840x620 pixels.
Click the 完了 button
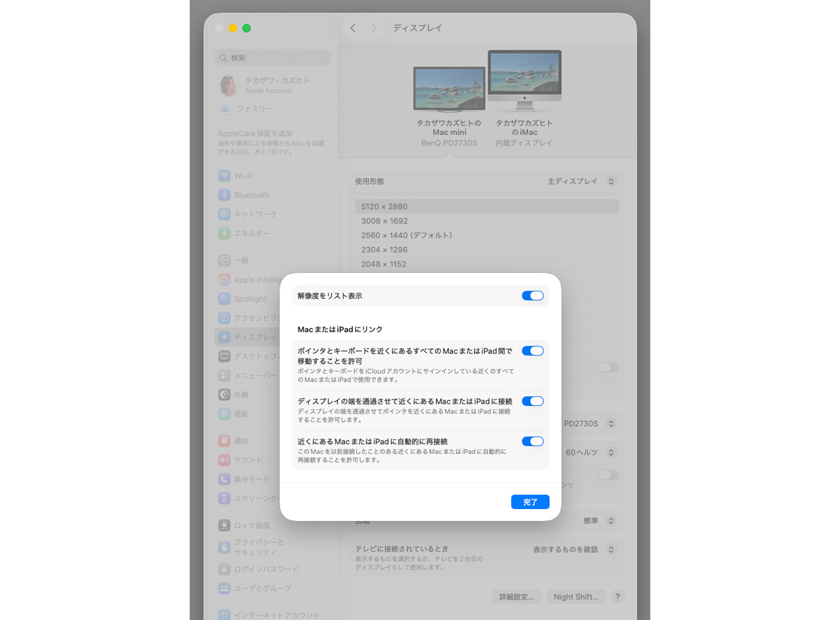click(530, 502)
